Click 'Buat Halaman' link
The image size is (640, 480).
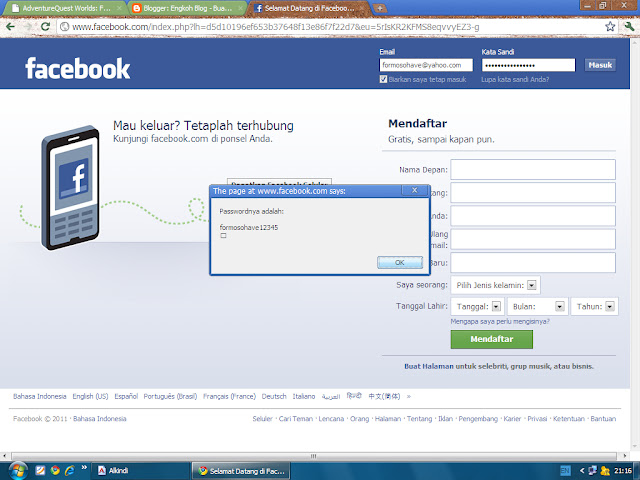coord(429,367)
